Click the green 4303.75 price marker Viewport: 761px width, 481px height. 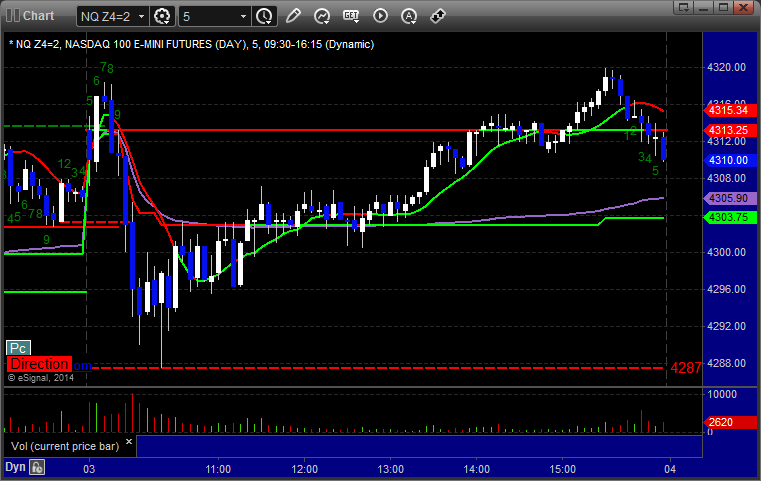[729, 217]
